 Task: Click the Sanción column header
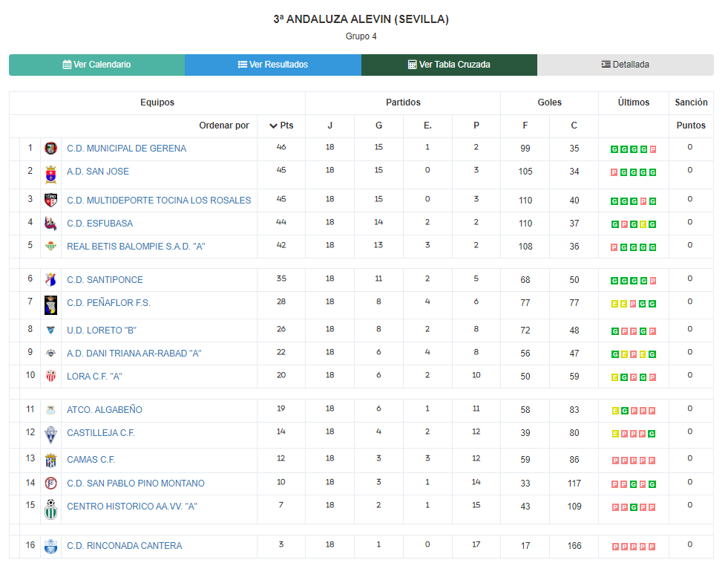(691, 102)
